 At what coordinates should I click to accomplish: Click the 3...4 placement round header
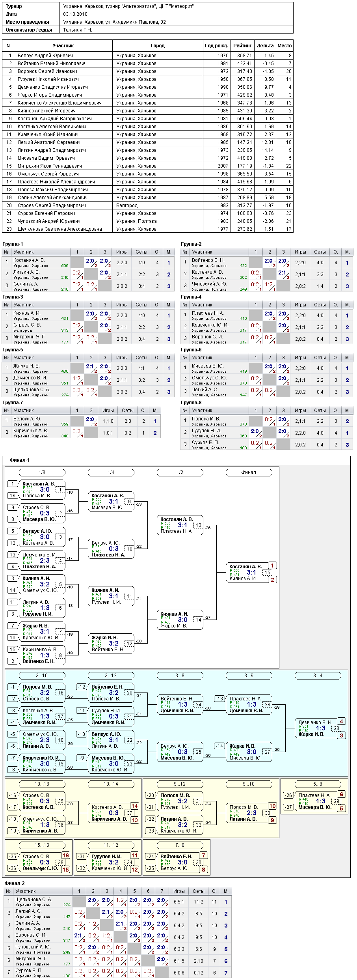[x=318, y=676]
